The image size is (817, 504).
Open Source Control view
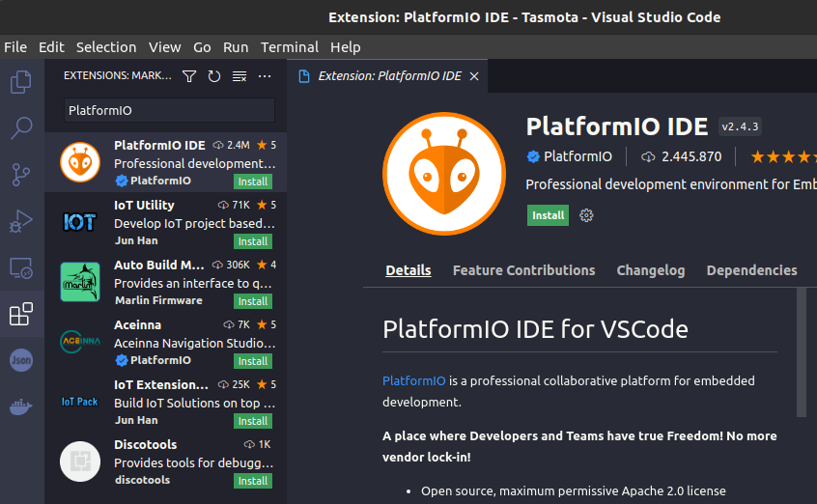(21, 174)
